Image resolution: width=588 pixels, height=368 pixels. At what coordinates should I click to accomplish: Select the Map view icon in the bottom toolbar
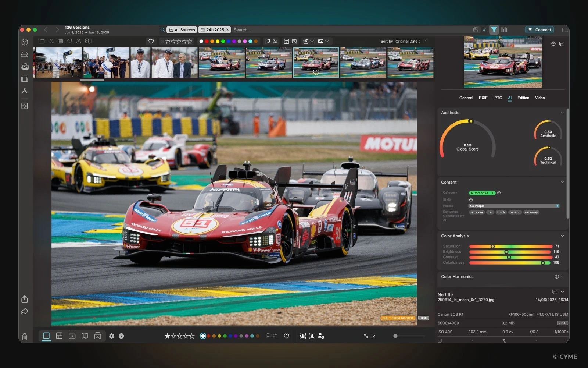pos(85,336)
